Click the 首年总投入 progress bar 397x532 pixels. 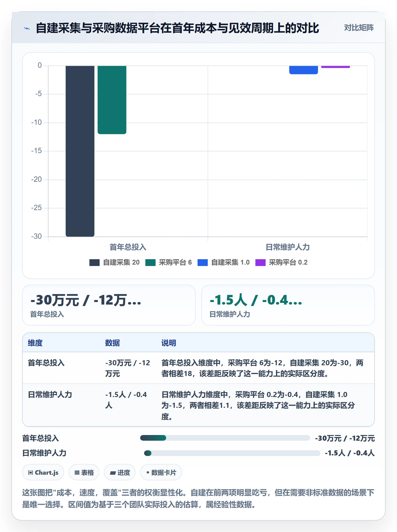(x=225, y=438)
